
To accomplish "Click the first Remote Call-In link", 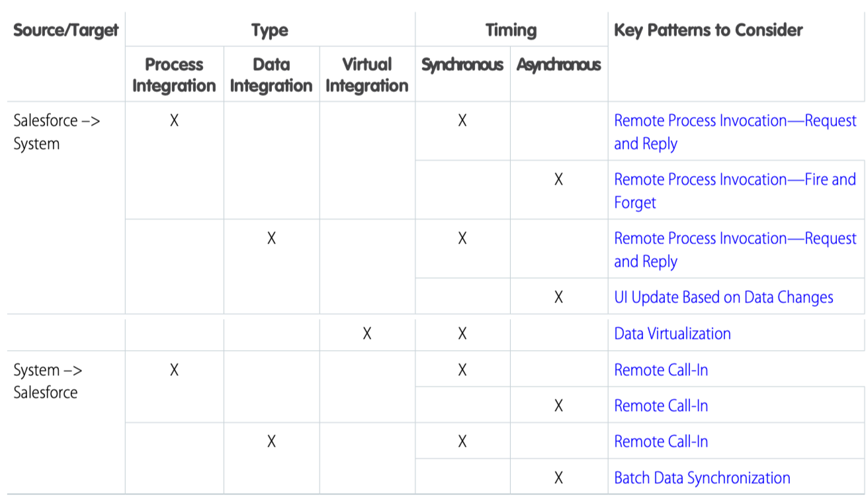I will (x=661, y=369).
